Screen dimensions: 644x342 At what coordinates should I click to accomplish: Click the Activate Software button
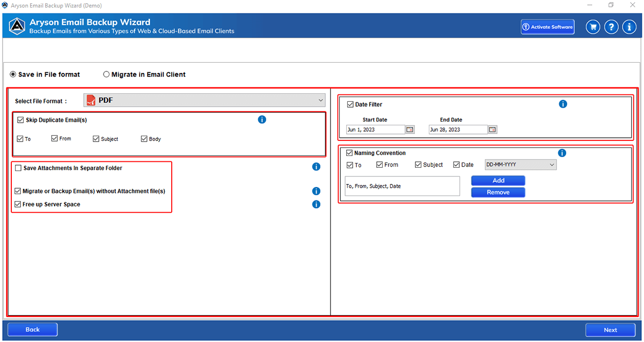[547, 27]
